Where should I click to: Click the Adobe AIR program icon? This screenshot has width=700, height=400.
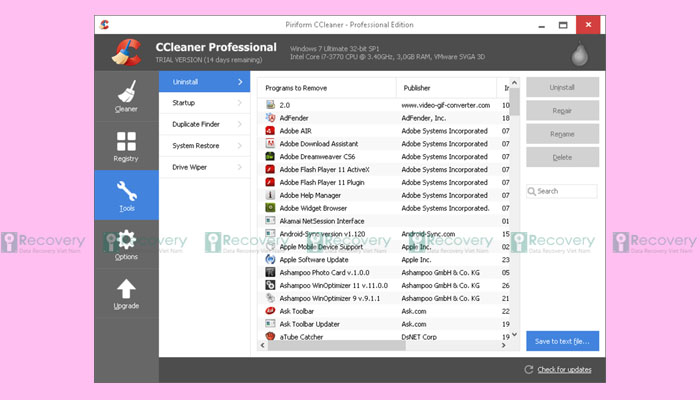tap(270, 131)
